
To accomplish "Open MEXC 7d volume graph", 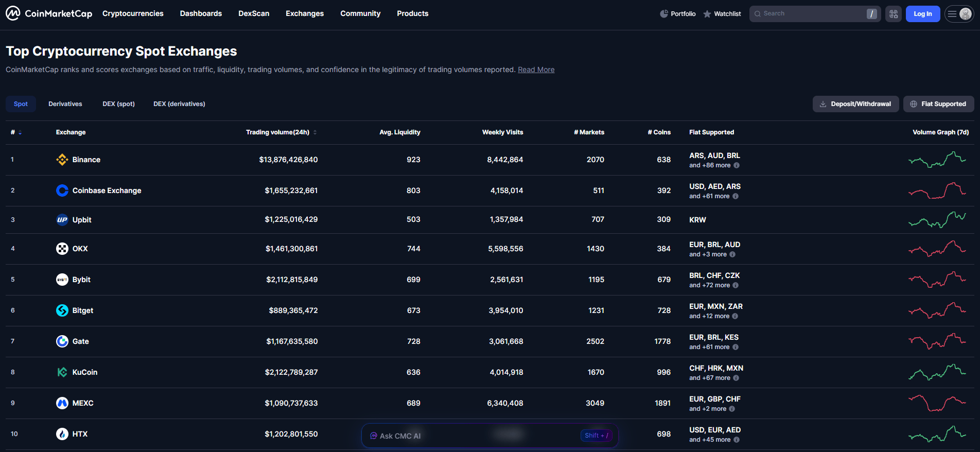I will click(937, 403).
